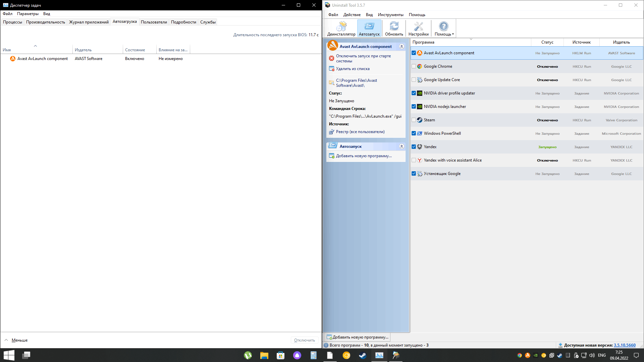Switch to the Службы tab
Viewport: 644px width, 362px height.
click(208, 22)
